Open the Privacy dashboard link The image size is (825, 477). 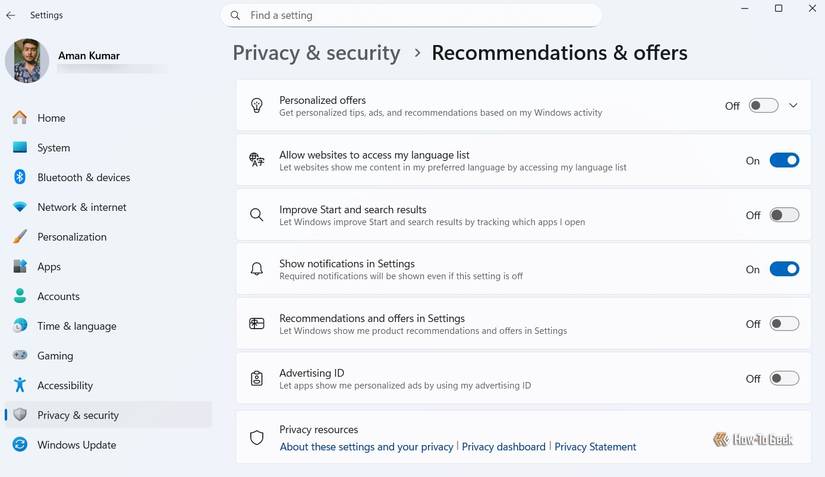pyautogui.click(x=503, y=447)
